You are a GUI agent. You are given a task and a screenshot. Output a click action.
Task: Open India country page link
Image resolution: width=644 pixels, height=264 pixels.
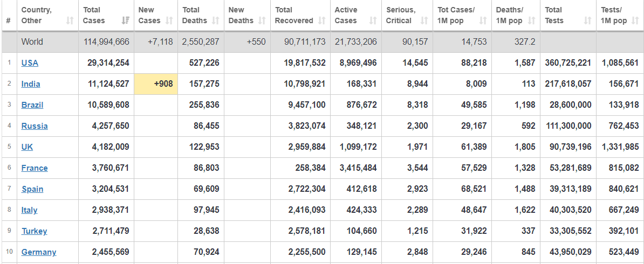[x=31, y=84]
